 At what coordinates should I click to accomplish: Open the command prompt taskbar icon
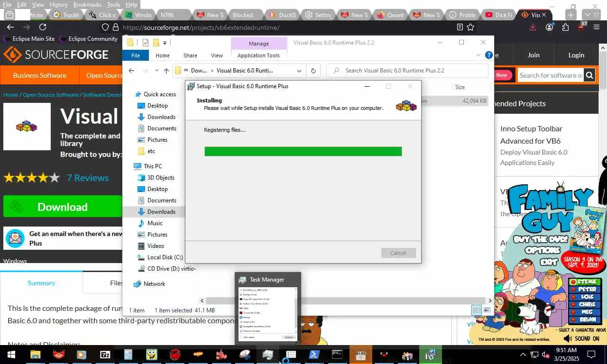pos(337,355)
